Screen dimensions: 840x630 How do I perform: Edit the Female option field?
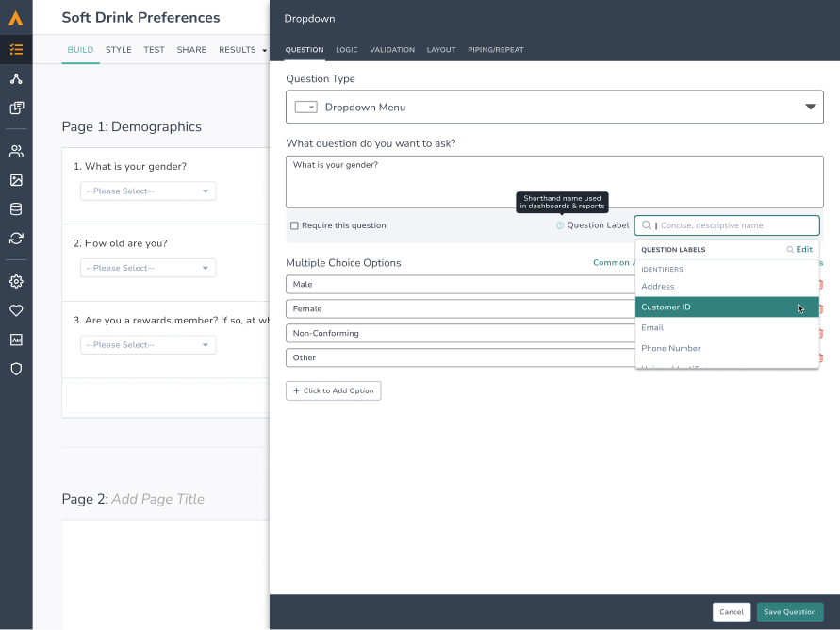click(x=461, y=309)
